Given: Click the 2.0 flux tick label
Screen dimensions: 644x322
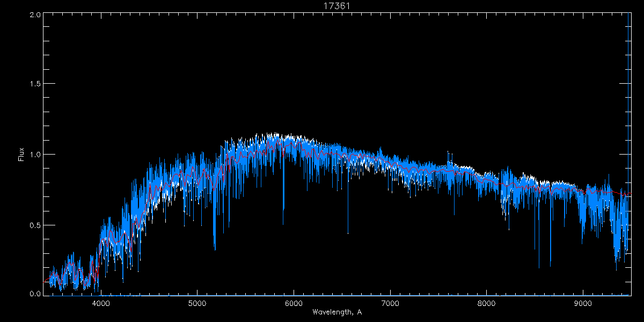Looking at the screenshot, I should coord(35,14).
